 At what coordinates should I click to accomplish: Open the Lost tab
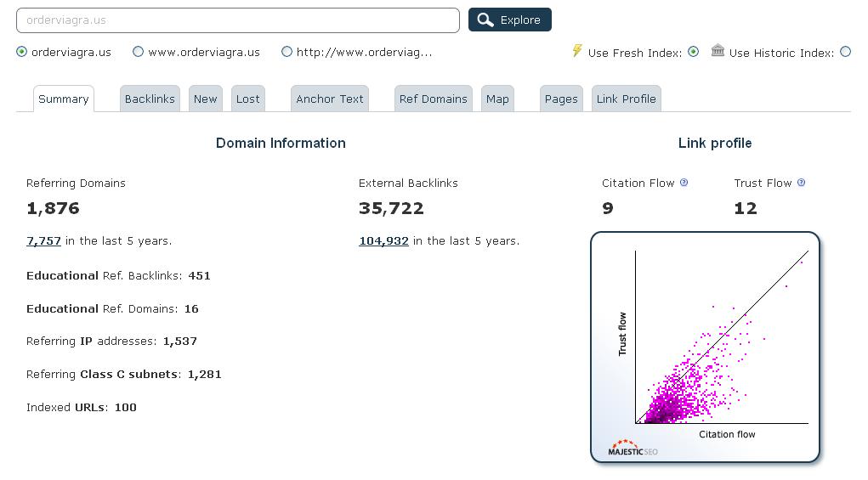(x=247, y=99)
